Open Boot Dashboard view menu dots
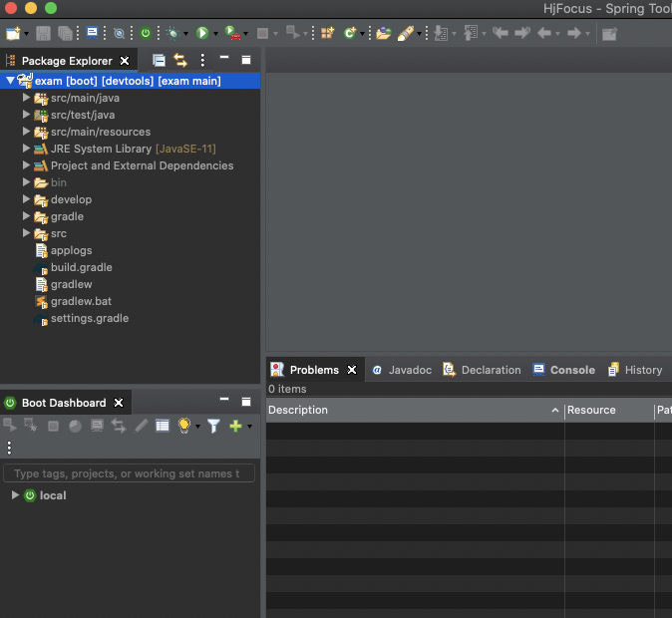Screen dimensions: 672x618 pos(9,448)
